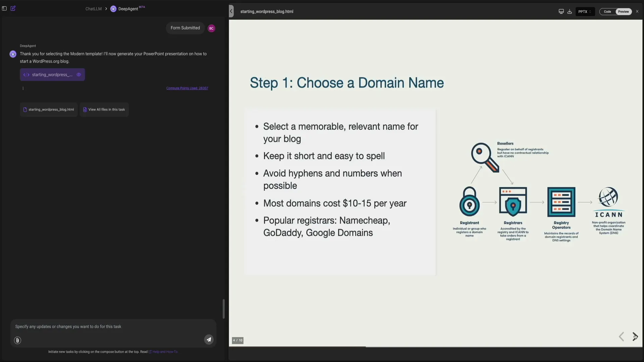The width and height of the screenshot is (644, 362).
Task: Go to the next slide arrow
Action: pyautogui.click(x=635, y=337)
